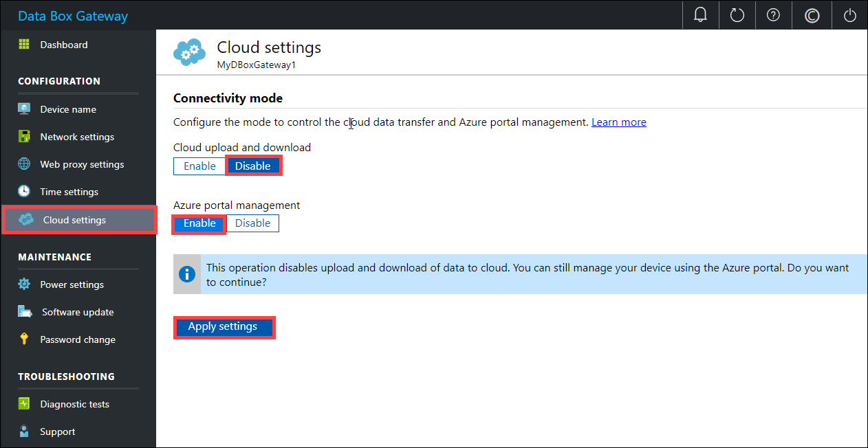Viewport: 868px width, 448px height.
Task: Click the info icon in message banner
Action: point(187,274)
